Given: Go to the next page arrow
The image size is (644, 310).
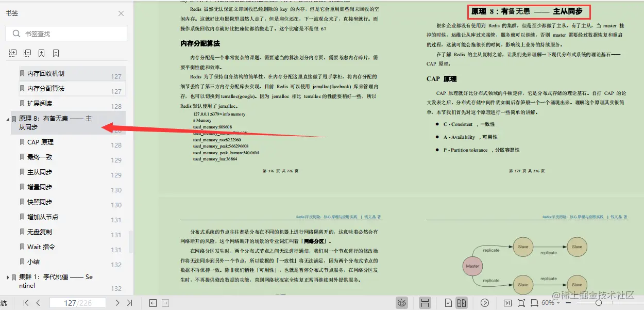Looking at the screenshot, I should click(117, 303).
